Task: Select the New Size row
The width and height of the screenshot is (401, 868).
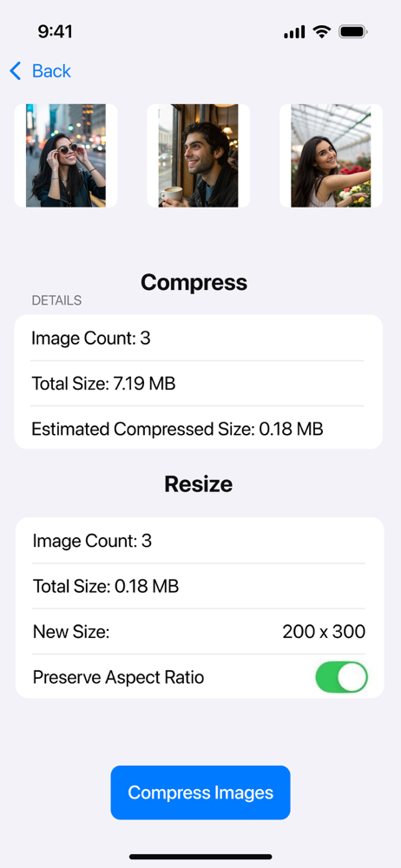Action: click(x=200, y=632)
